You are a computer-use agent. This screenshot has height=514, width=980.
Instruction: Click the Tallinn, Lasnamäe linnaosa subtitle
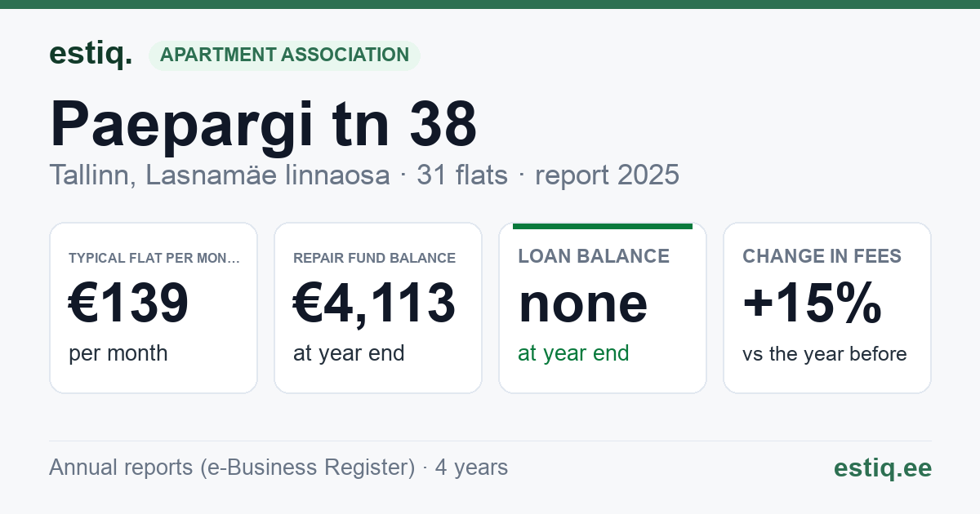(x=220, y=175)
